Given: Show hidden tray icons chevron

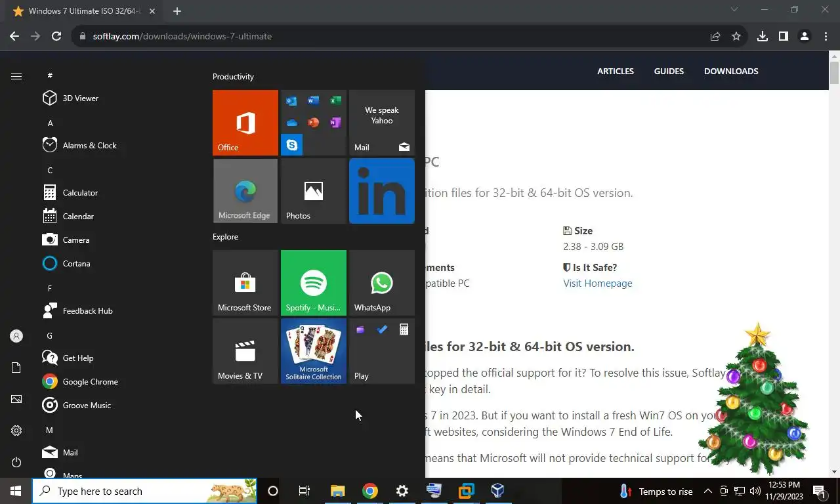Looking at the screenshot, I should (x=708, y=491).
